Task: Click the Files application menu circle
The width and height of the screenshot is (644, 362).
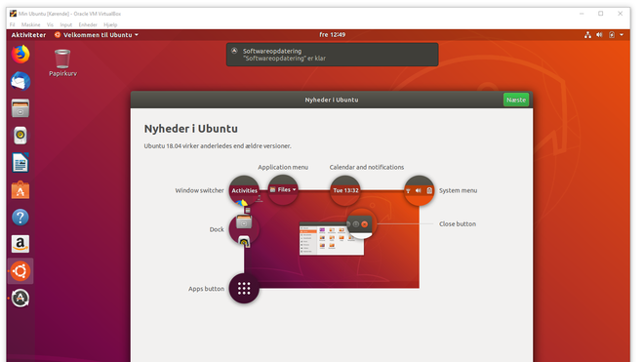Action: click(x=283, y=190)
